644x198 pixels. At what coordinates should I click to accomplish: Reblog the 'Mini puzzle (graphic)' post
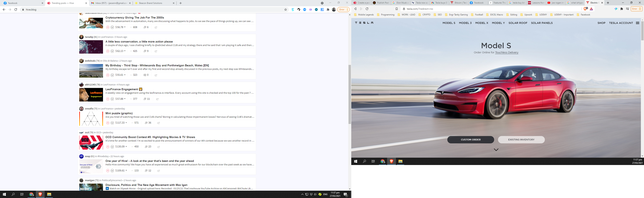[x=159, y=123]
